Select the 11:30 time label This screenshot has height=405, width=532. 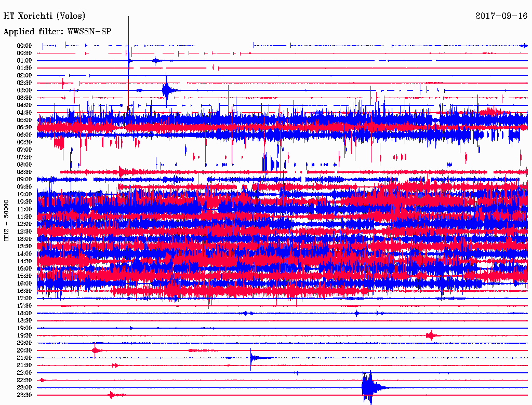[24, 217]
